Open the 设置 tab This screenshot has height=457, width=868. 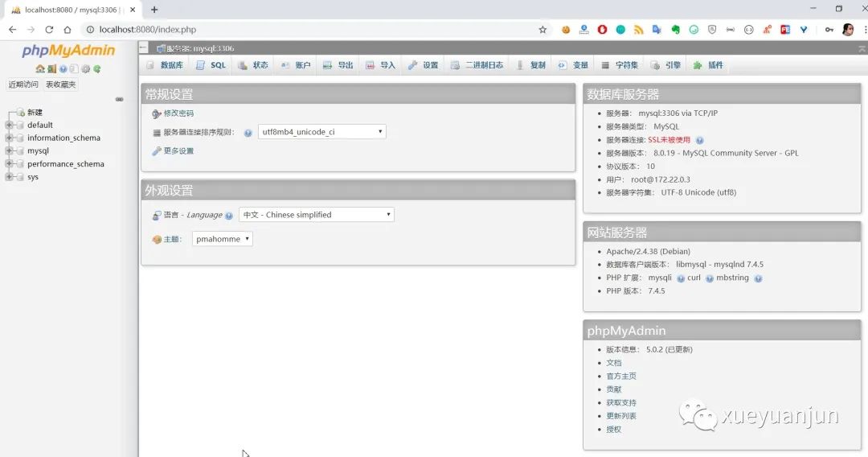tap(424, 65)
